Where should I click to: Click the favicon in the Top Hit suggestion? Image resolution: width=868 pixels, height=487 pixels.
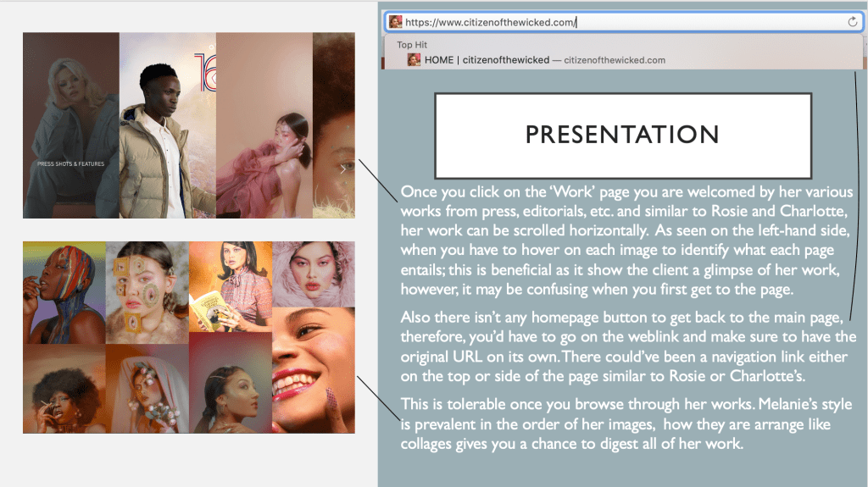pos(414,60)
